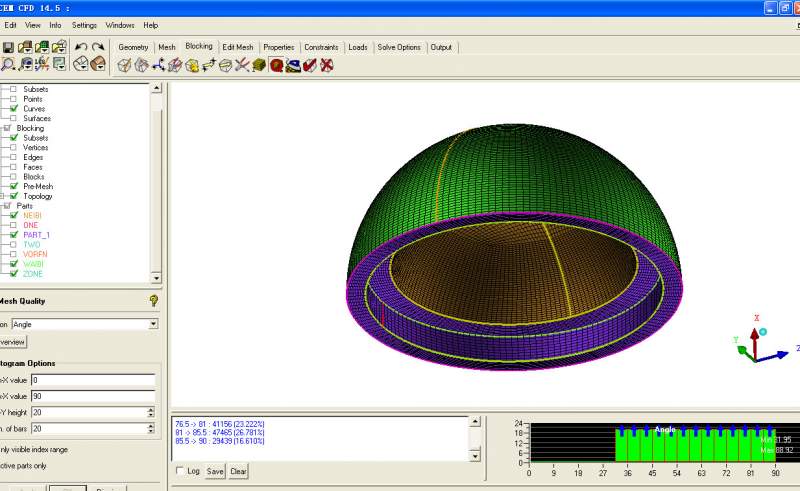This screenshot has height=491, width=800.
Task: Click the Clear button in message panel
Action: 238,470
